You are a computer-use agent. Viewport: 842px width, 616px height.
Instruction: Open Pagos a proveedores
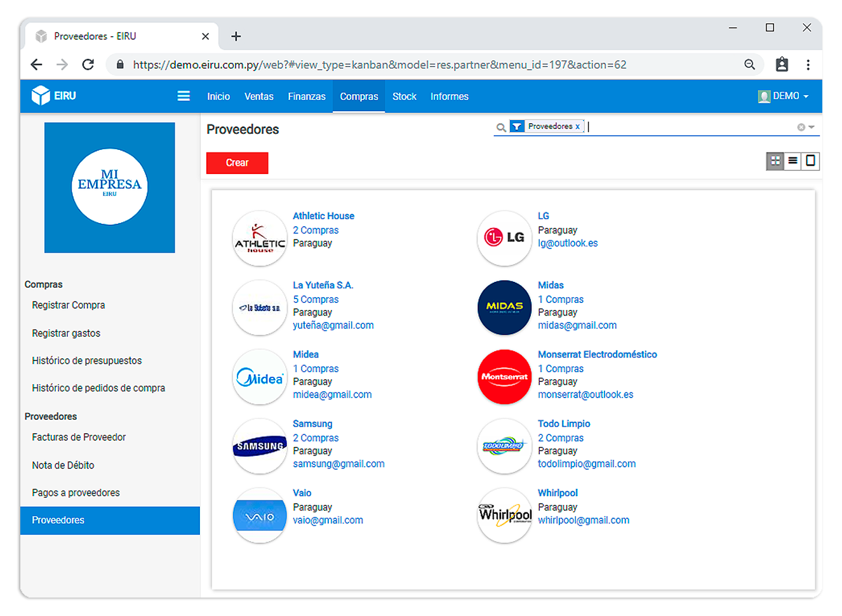[76, 492]
